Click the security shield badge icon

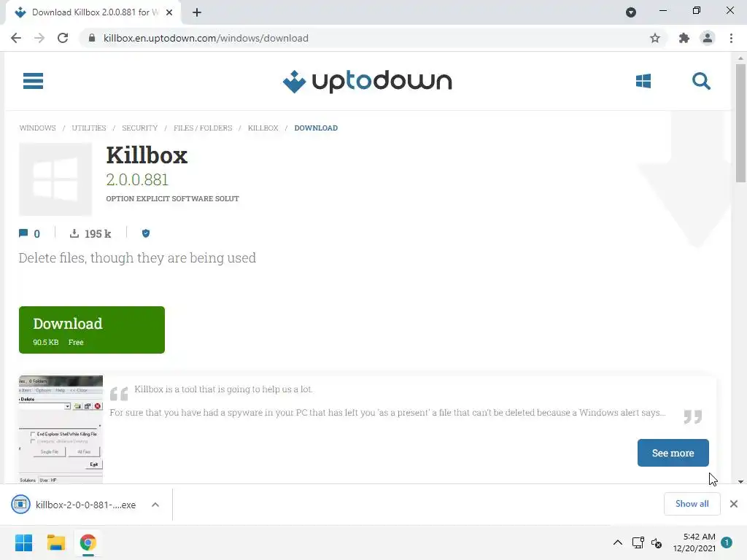146,233
